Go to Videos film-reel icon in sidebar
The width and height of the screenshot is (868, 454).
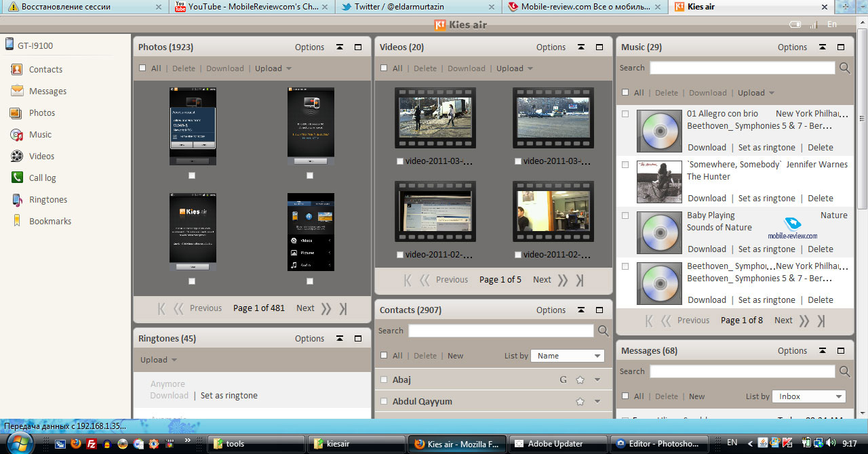pos(16,156)
